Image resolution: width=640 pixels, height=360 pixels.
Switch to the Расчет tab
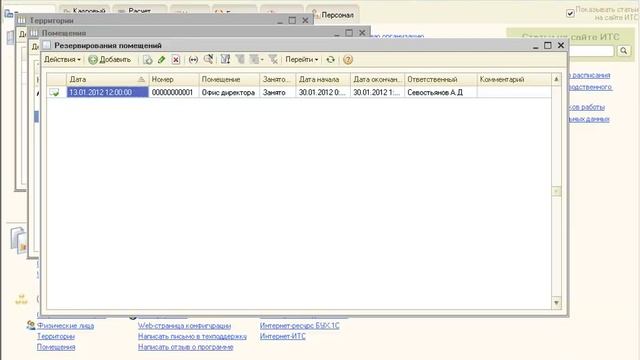tap(140, 10)
